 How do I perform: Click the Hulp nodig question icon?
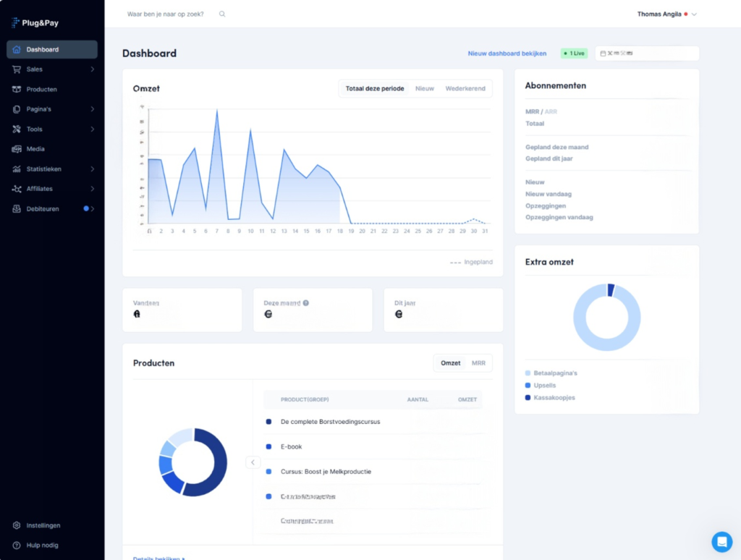pos(17,545)
